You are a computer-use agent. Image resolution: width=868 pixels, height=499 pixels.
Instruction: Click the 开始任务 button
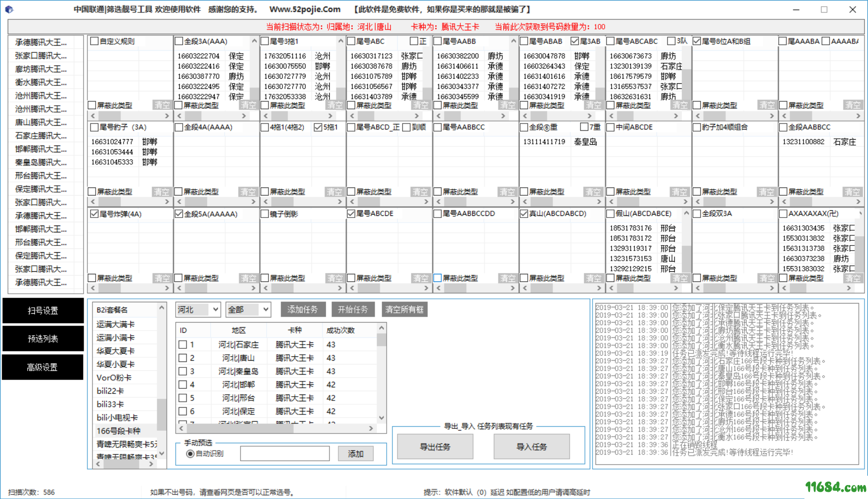click(353, 309)
